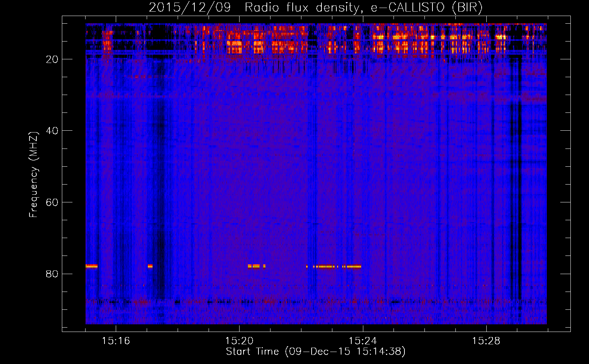Click the 20 frequency tick label

(52, 59)
